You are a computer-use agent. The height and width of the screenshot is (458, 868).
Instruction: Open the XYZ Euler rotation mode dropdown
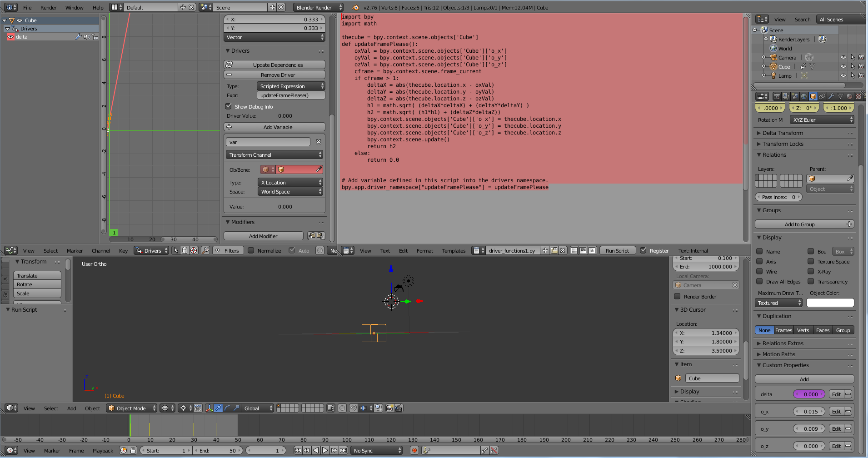click(822, 119)
